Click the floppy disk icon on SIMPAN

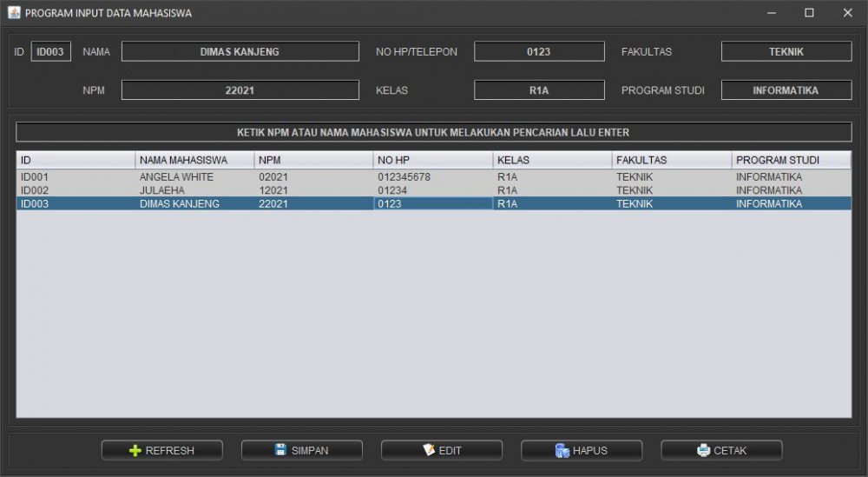point(280,450)
